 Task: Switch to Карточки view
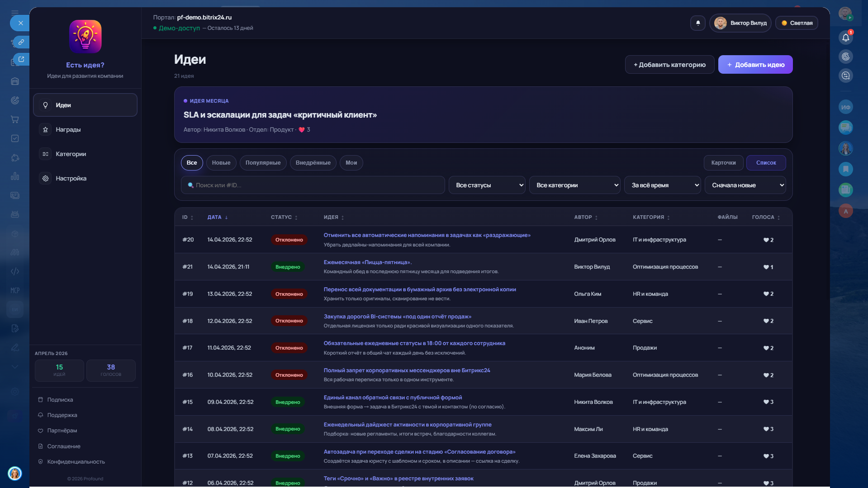click(723, 163)
